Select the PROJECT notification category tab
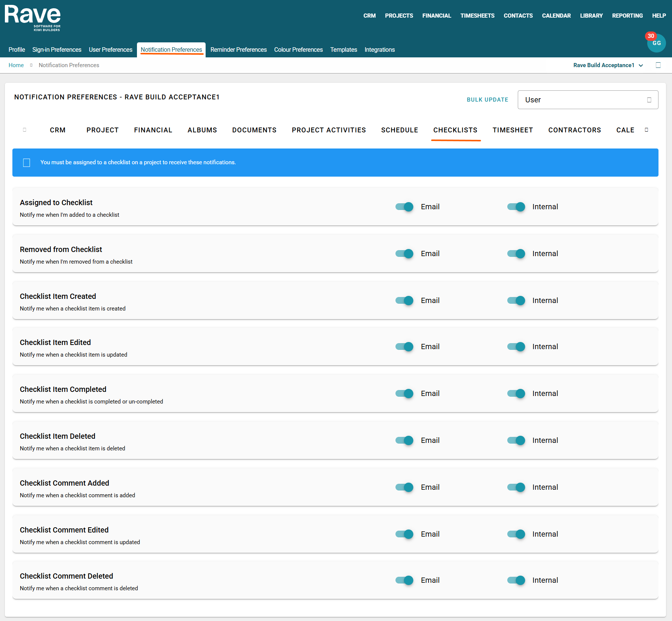Screen dimensions: 672x621 click(x=102, y=130)
